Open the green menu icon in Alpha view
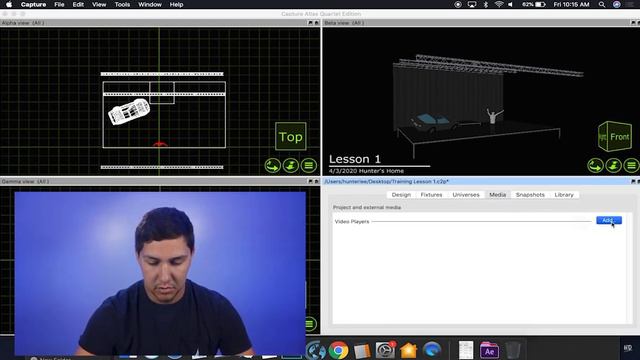This screenshot has height=360, width=640. 309,165
